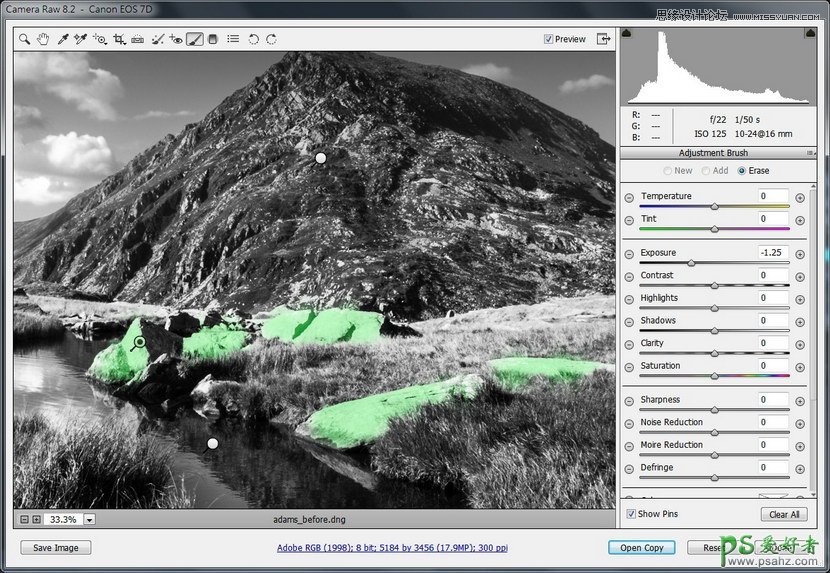Select the Crop tool
Screen dimensions: 830x573
coord(119,40)
